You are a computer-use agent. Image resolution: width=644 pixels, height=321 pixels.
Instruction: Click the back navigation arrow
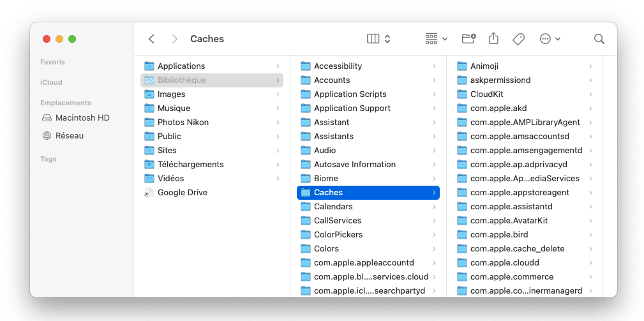click(151, 39)
